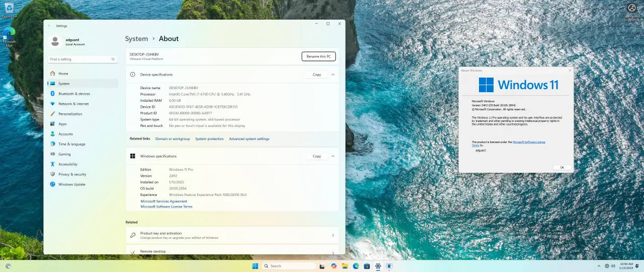644x272 pixels.
Task: Select Device name value DESKTOP-J3JHKBV
Action: pyautogui.click(x=184, y=88)
